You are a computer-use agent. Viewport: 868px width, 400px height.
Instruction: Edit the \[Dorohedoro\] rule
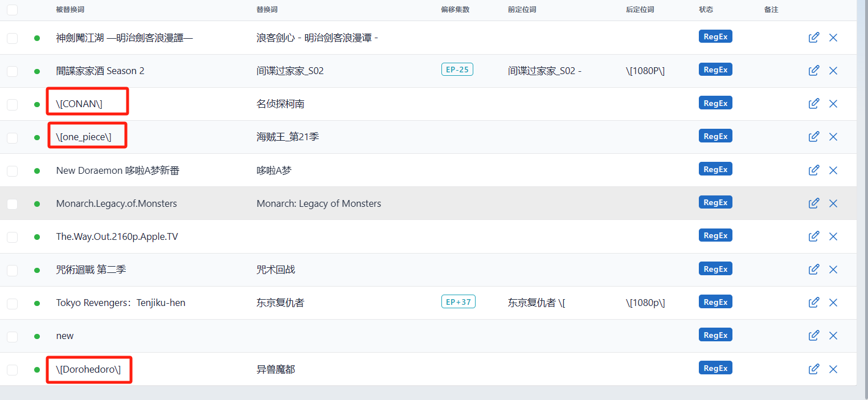pyautogui.click(x=814, y=369)
